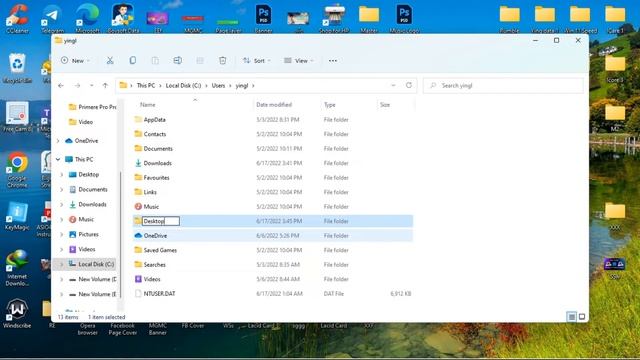The image size is (640, 360).
Task: Click the Desktop rename text field
Action: tap(160, 221)
